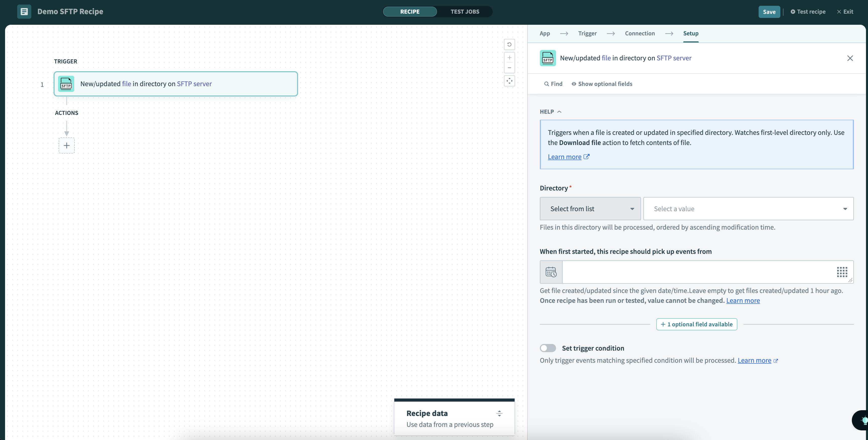This screenshot has height=440, width=868.
Task: Zoom in the recipe canvas
Action: (509, 58)
